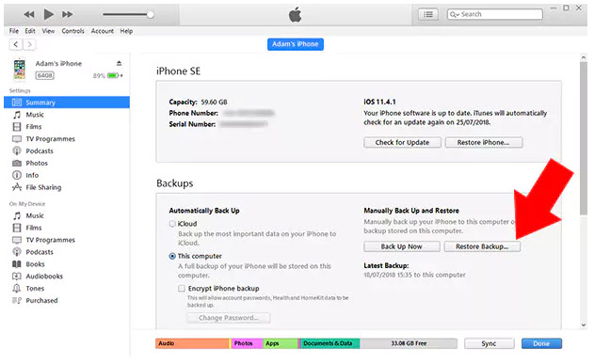Viewport: 594px width, 364px height.
Task: Click the 64GB capacity badge
Action: point(44,75)
